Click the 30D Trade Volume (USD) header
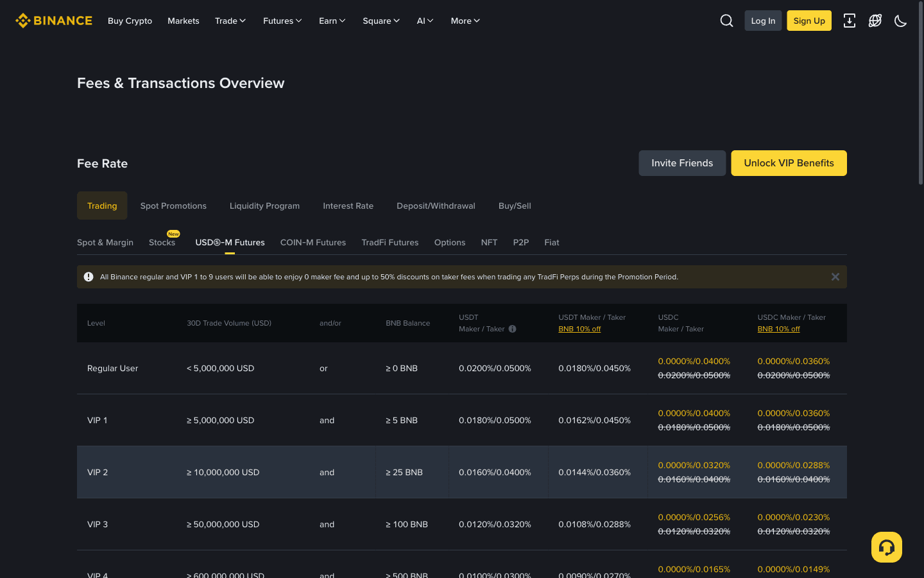The image size is (924, 578). click(x=229, y=323)
